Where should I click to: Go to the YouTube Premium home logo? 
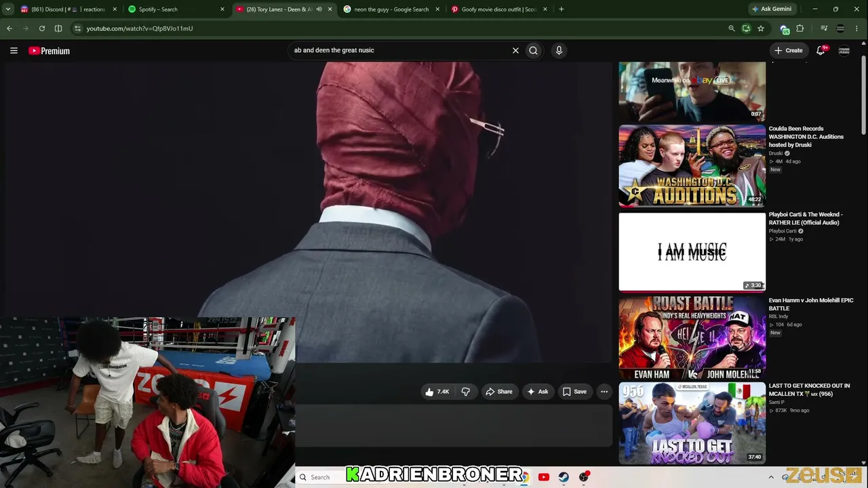49,51
